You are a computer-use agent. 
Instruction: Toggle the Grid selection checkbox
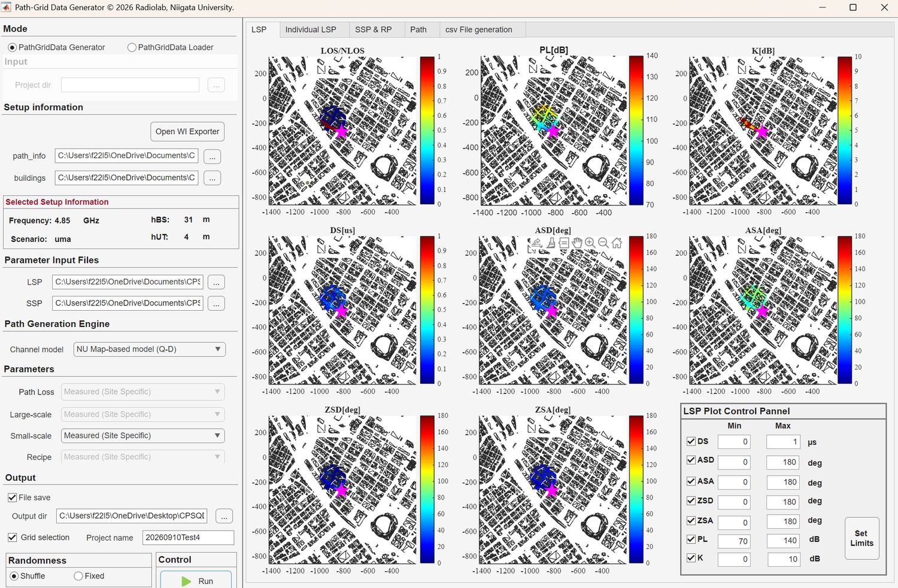(12, 538)
